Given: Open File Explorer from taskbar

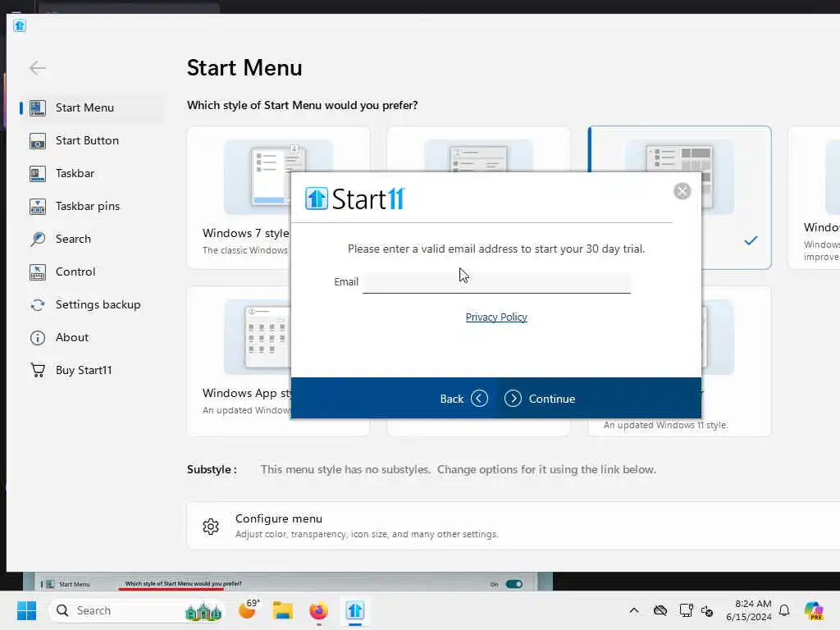Looking at the screenshot, I should coord(283,610).
